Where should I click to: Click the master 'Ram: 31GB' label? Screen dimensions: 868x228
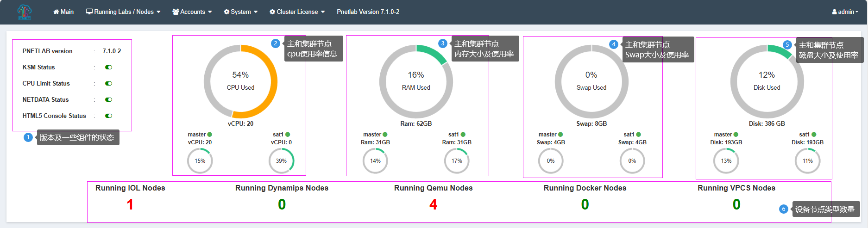click(375, 142)
